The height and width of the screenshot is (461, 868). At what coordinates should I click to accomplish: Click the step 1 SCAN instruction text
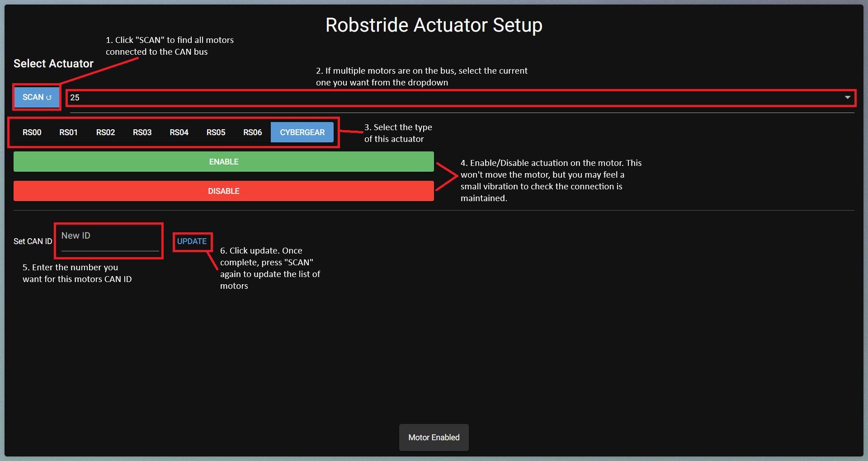coord(170,46)
